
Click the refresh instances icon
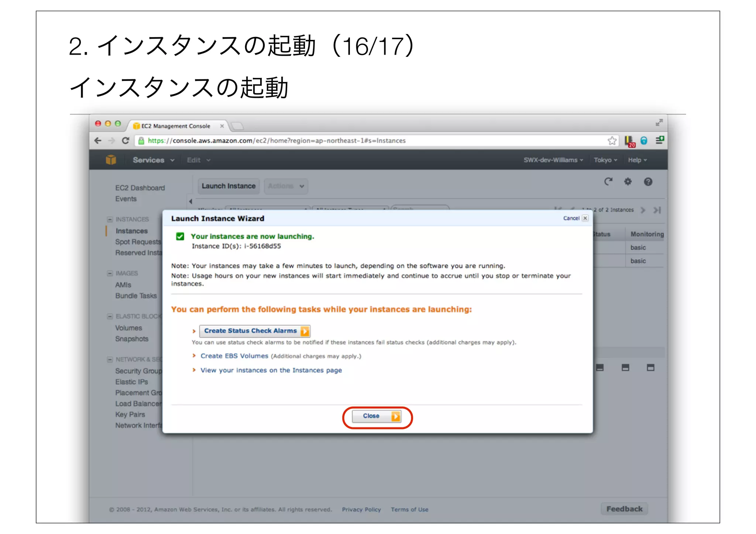tap(608, 182)
